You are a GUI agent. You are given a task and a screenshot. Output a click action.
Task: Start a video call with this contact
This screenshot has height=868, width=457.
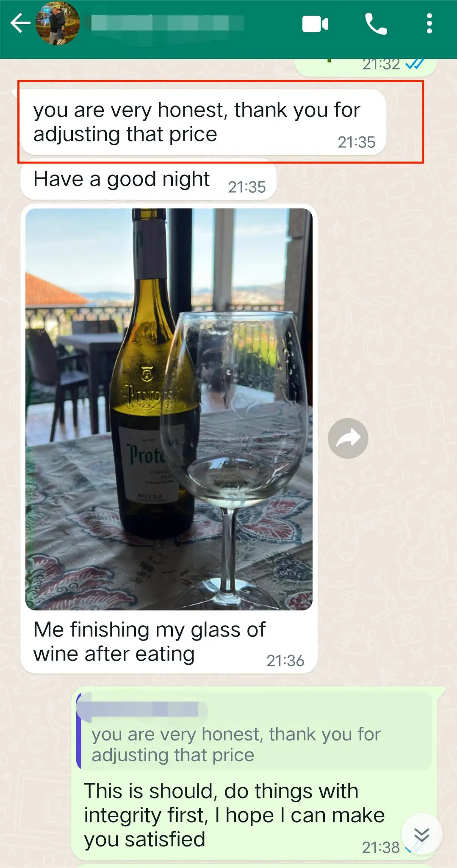pyautogui.click(x=315, y=24)
